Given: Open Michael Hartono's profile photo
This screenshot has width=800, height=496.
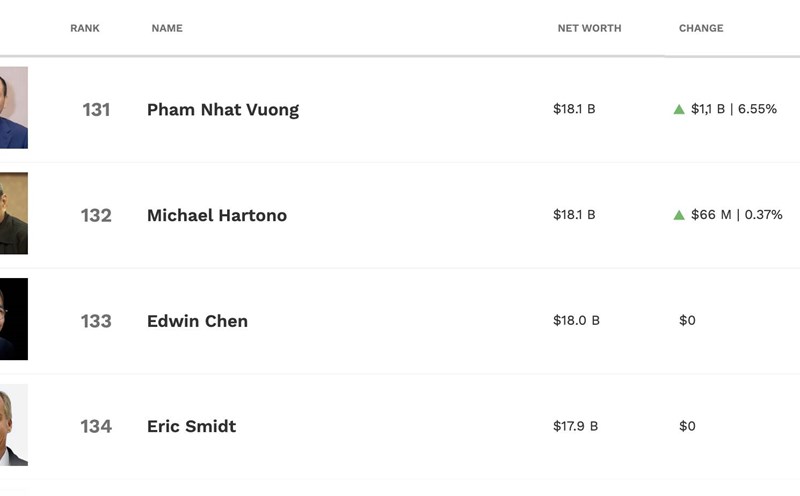Looking at the screenshot, I should coord(13,213).
